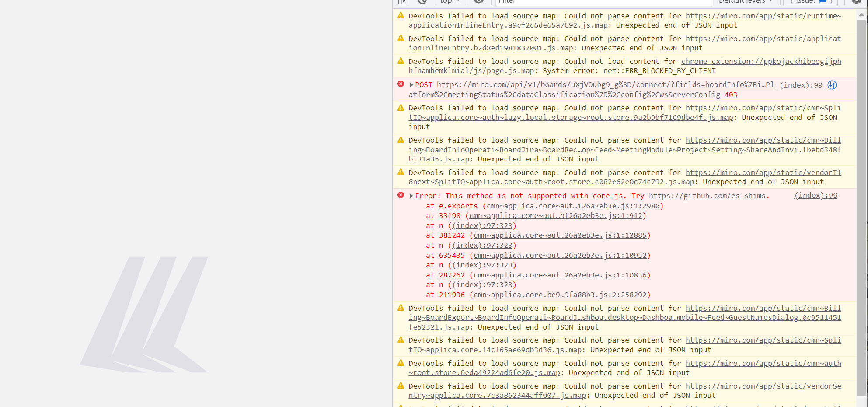
Task: Open the runtime~applicationInlineEntry.a9cf2c6de65a7692.js.map link
Action: [x=625, y=21]
